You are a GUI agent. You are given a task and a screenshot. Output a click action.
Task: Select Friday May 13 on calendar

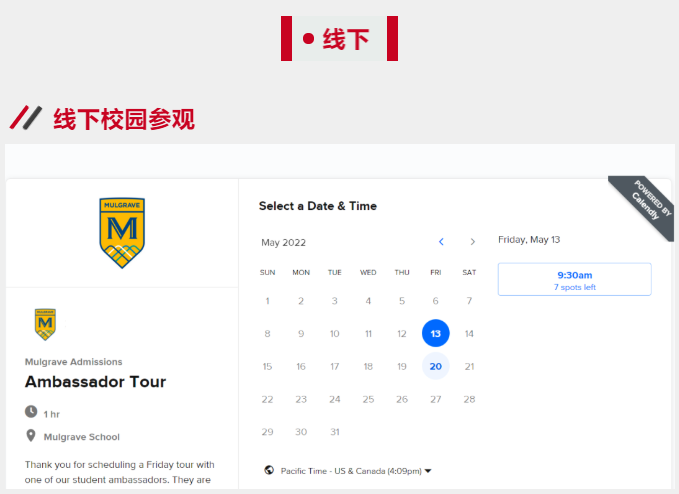(x=435, y=333)
